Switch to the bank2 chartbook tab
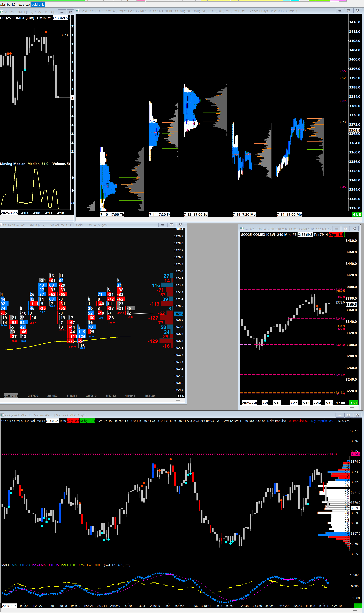The width and height of the screenshot is (364, 613). [11, 4]
